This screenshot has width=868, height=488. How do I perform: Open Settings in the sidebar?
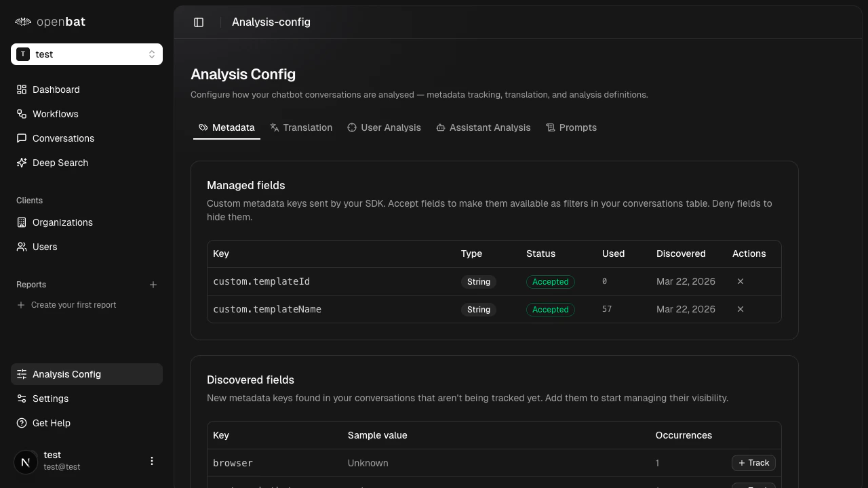point(50,399)
